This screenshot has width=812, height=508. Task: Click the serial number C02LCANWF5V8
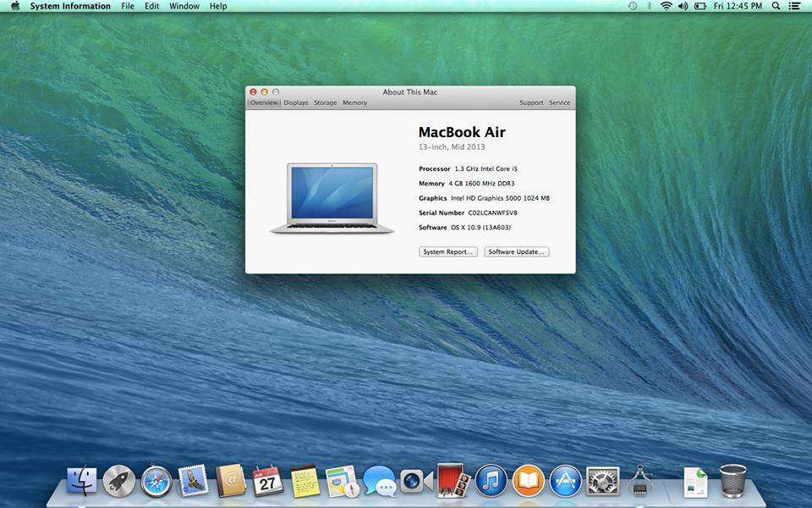pyautogui.click(x=492, y=213)
